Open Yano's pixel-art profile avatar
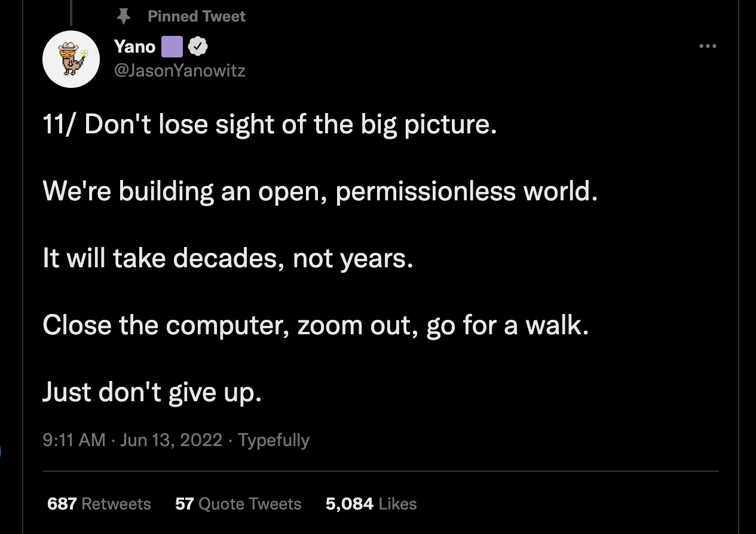The image size is (756, 534). [71, 59]
